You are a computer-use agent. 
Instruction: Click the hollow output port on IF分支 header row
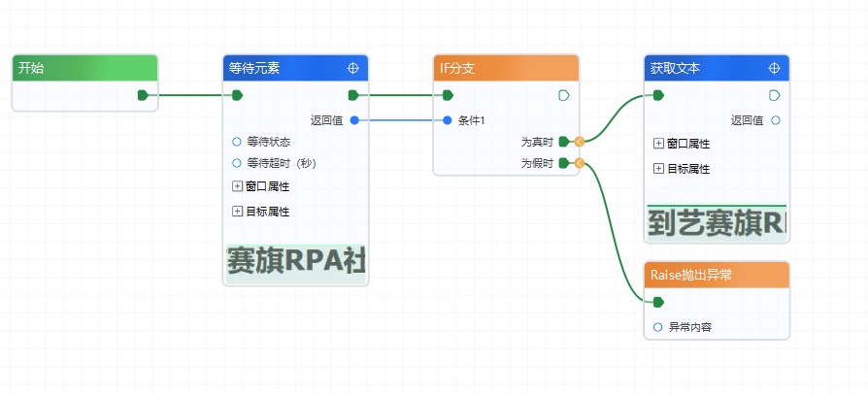click(x=564, y=95)
